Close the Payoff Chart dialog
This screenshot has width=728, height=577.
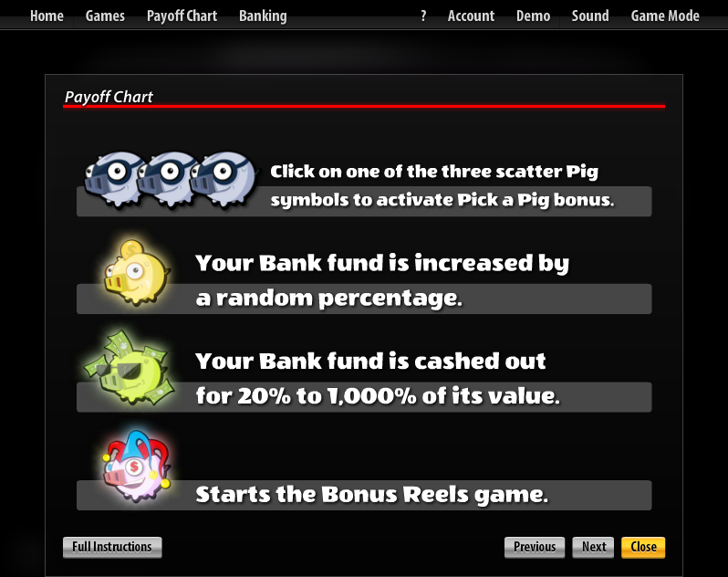click(643, 547)
